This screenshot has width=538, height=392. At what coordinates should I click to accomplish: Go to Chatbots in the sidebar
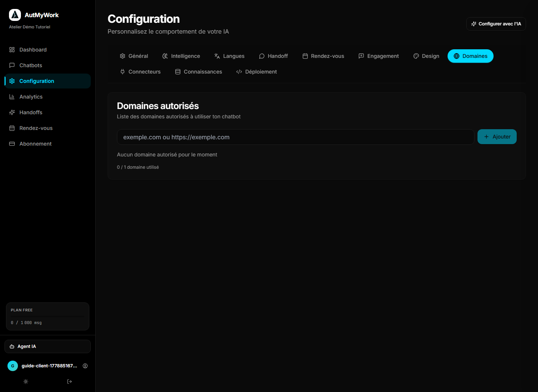pos(47,65)
